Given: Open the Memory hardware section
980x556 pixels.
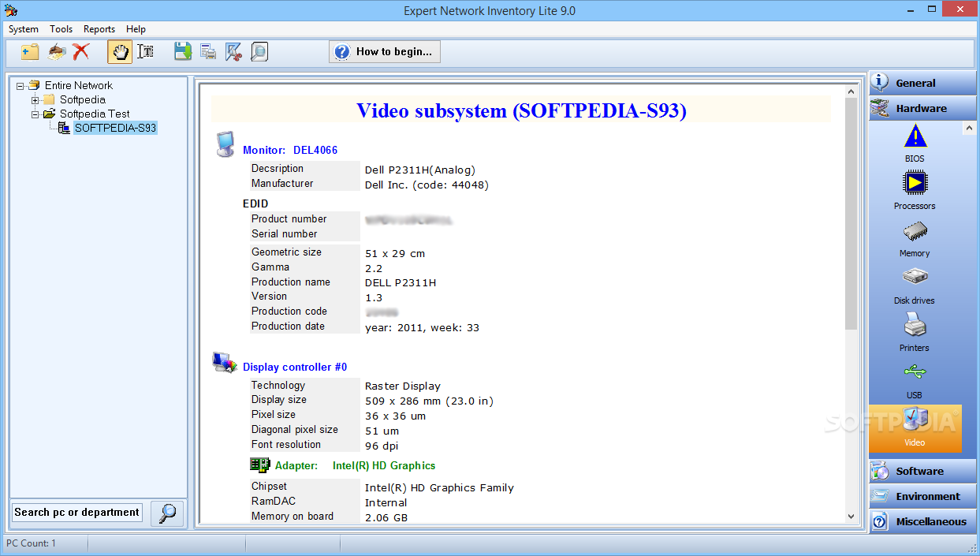Looking at the screenshot, I should coord(915,237).
